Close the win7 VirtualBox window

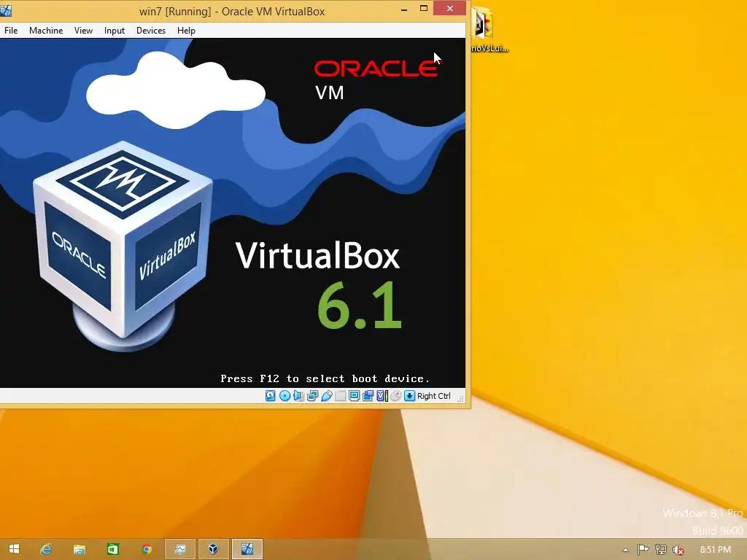pyautogui.click(x=449, y=8)
